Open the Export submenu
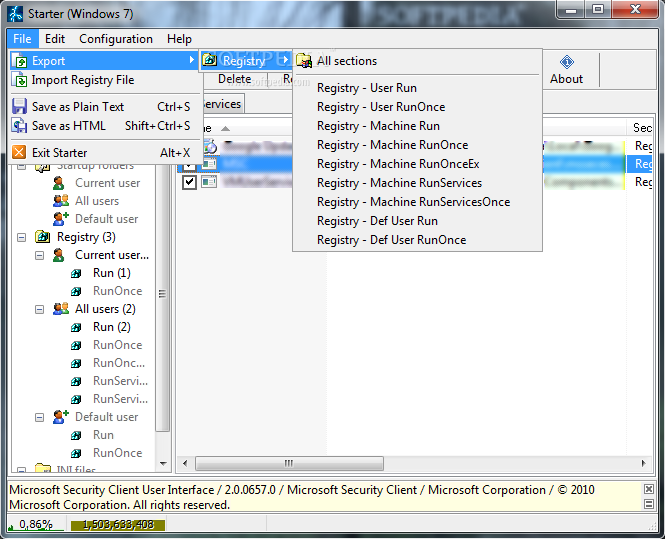The width and height of the screenshot is (665, 539). (x=104, y=61)
